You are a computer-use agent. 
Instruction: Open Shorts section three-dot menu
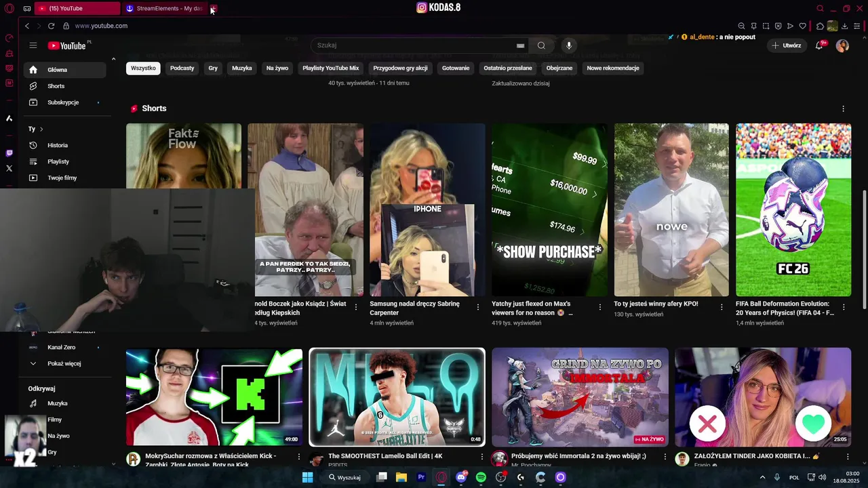[843, 108]
